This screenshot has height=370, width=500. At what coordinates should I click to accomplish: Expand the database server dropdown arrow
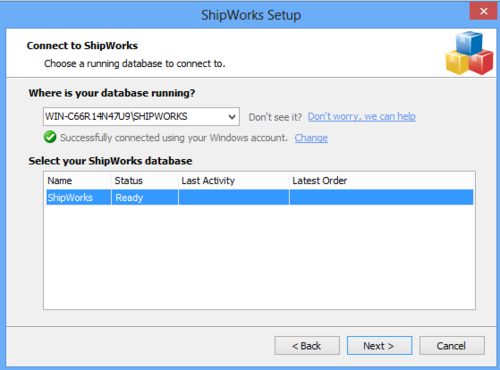(x=232, y=117)
